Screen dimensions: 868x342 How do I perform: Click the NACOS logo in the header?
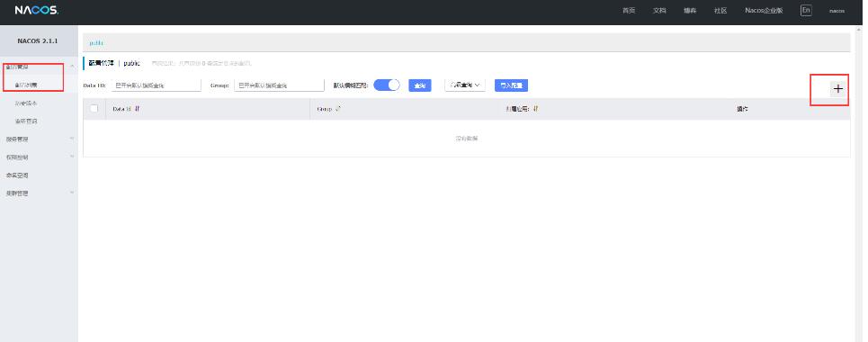(37, 11)
